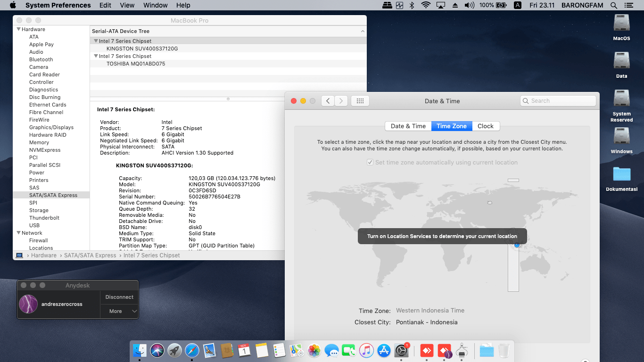Collapse the Hardware section in sidebar
The image size is (644, 362).
tap(18, 29)
